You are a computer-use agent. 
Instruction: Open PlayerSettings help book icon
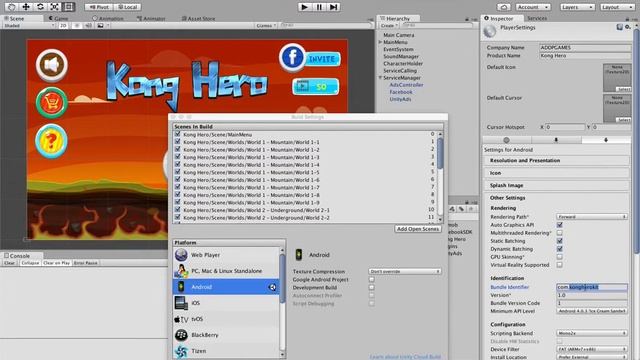coord(620,27)
